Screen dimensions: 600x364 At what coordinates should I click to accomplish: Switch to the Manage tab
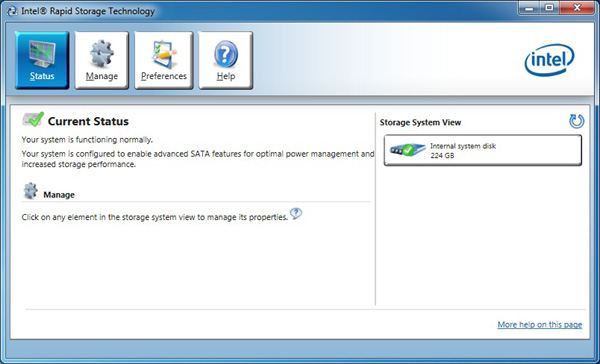[101, 60]
